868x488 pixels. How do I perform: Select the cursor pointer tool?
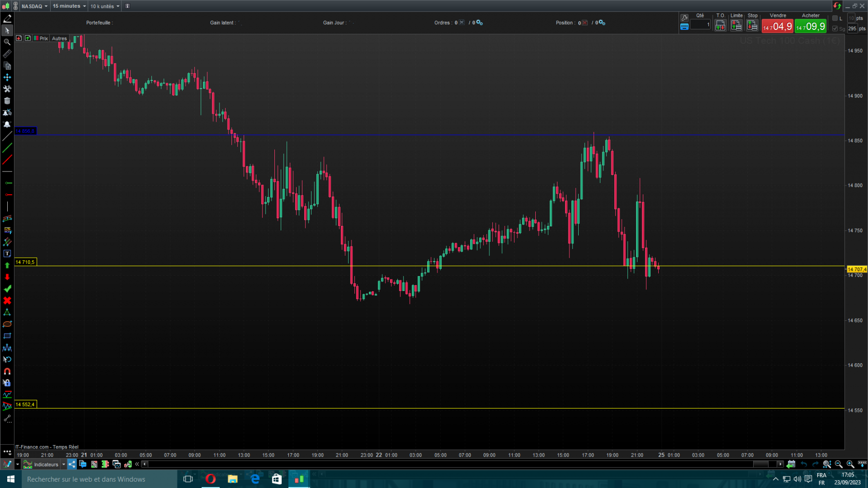point(7,30)
